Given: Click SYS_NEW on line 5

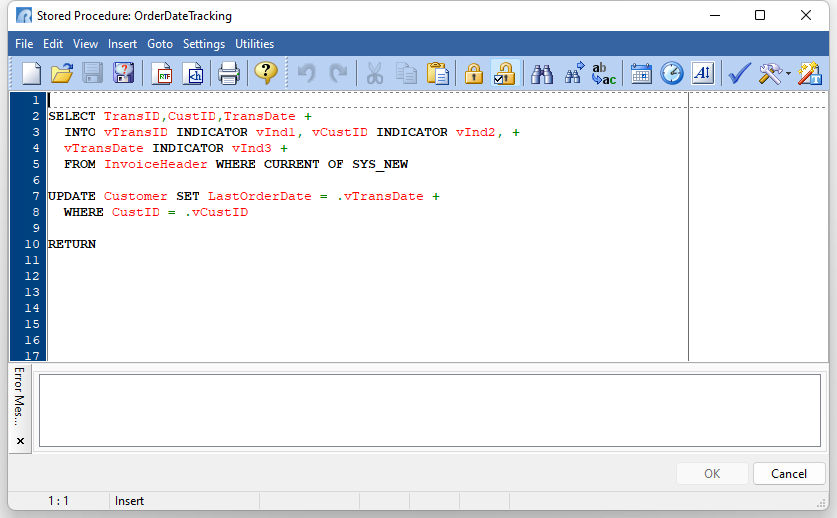Looking at the screenshot, I should tap(380, 164).
